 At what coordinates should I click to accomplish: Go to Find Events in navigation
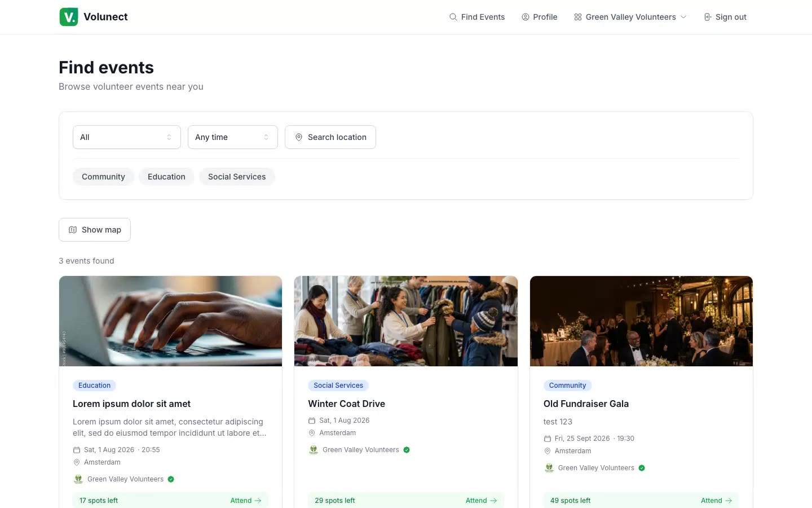(477, 17)
